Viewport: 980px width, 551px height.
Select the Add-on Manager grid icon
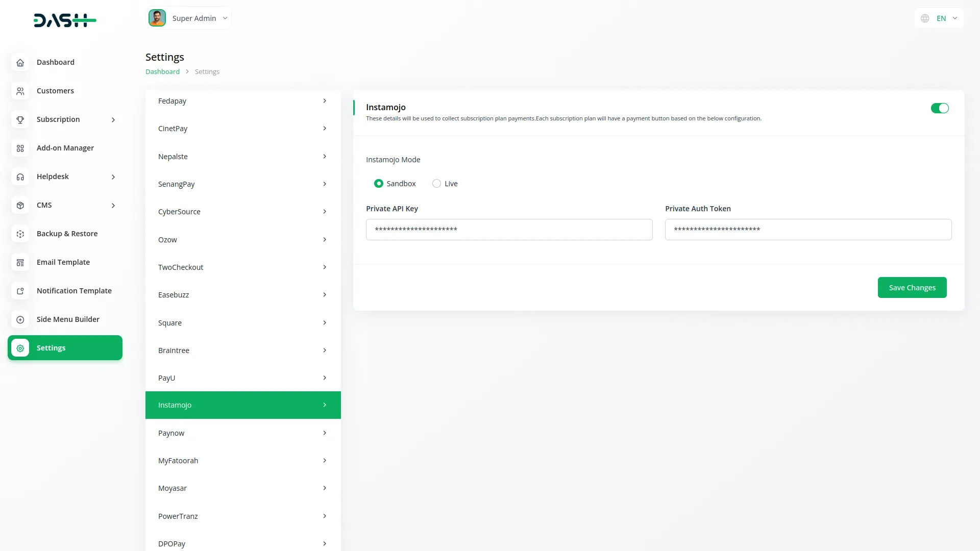coord(20,148)
